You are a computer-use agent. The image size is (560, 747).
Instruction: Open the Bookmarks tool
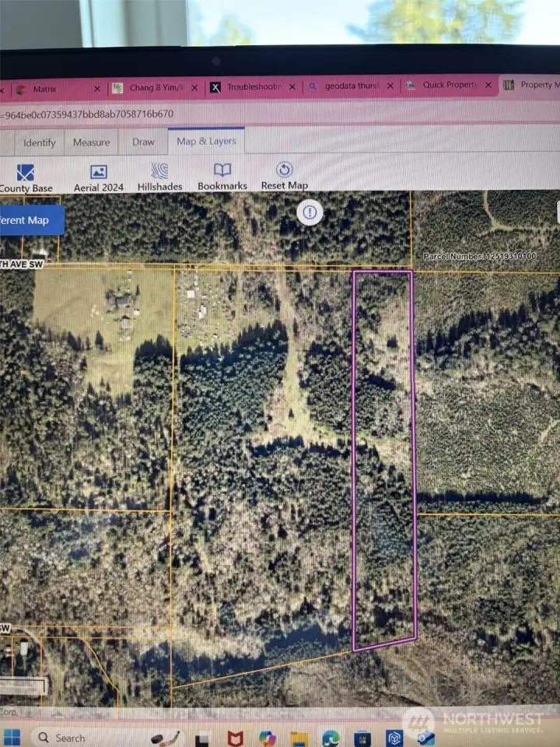(222, 177)
